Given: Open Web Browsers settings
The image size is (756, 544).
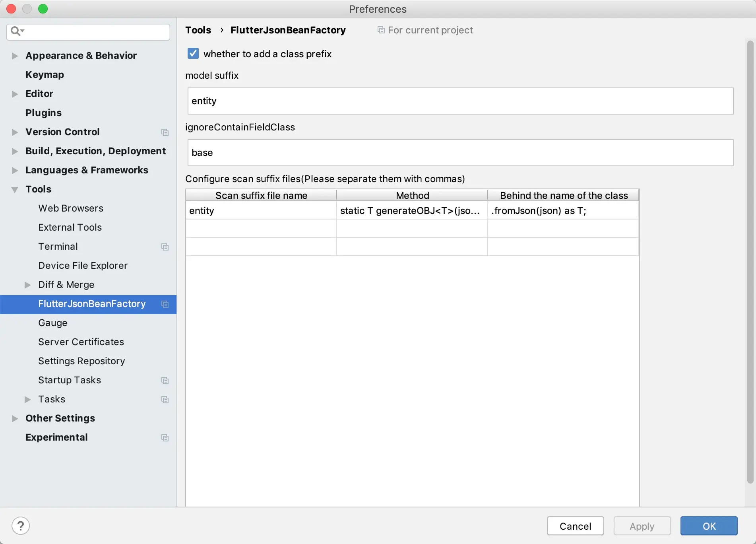Looking at the screenshot, I should [x=71, y=208].
